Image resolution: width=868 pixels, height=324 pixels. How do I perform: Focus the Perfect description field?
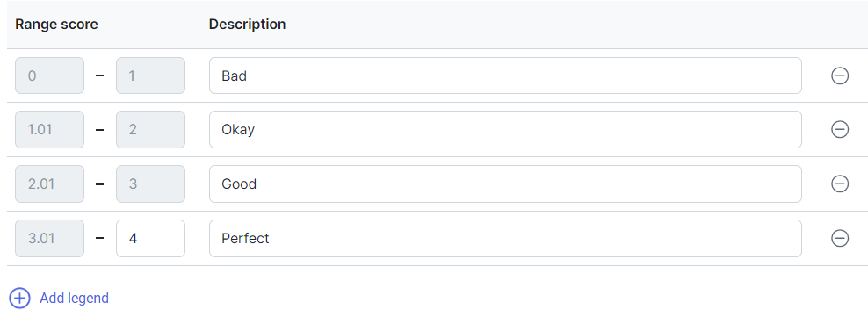point(505,238)
